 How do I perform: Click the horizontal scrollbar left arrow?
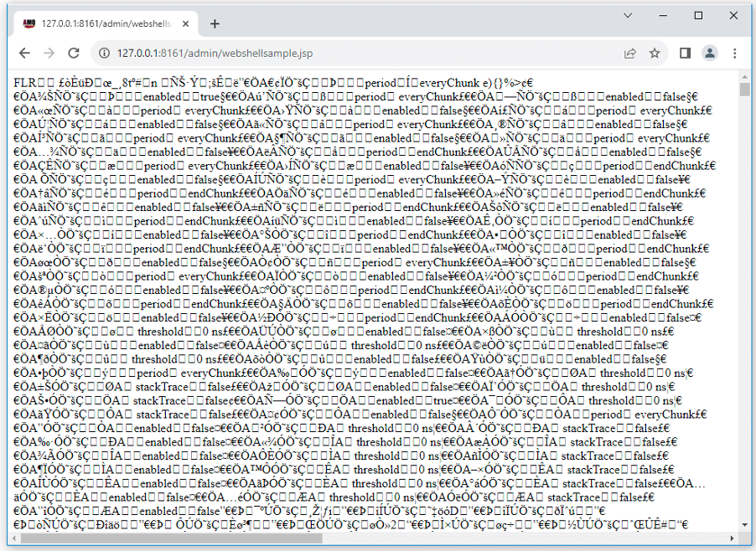13,538
